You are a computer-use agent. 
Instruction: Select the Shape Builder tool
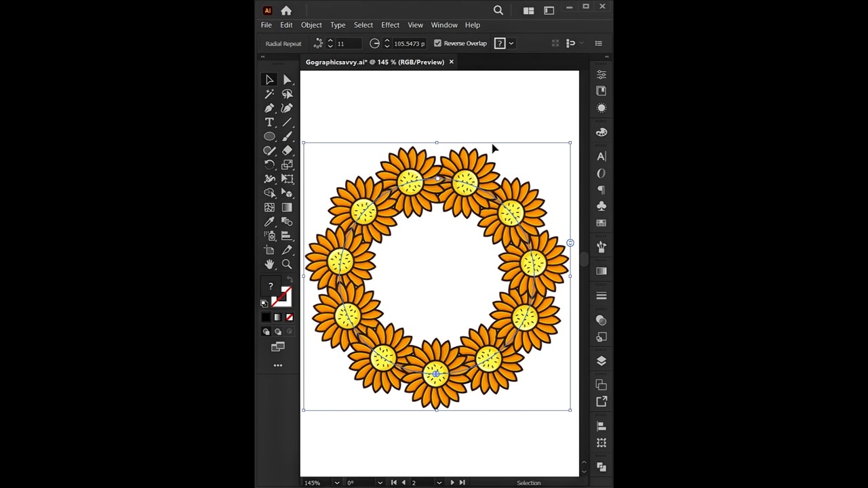[x=269, y=193]
